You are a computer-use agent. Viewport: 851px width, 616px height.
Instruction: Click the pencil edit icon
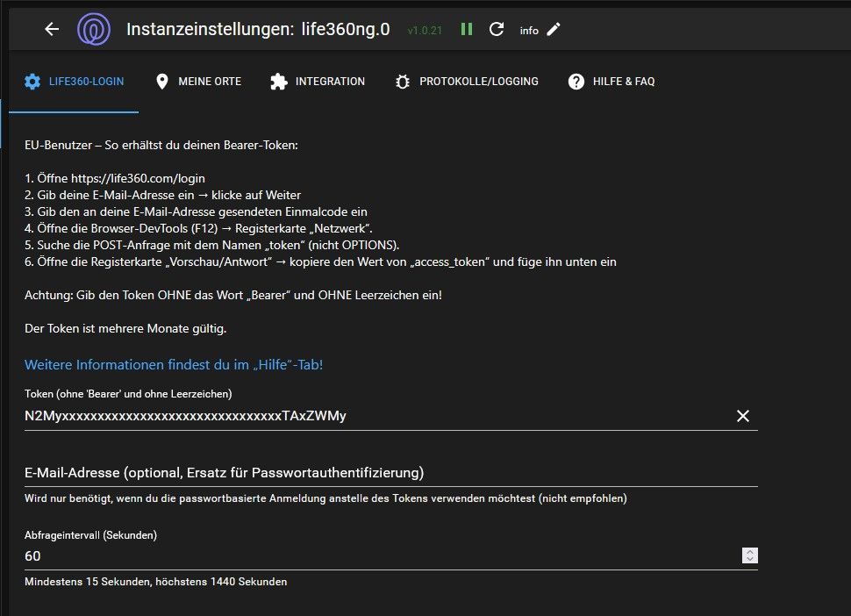554,29
